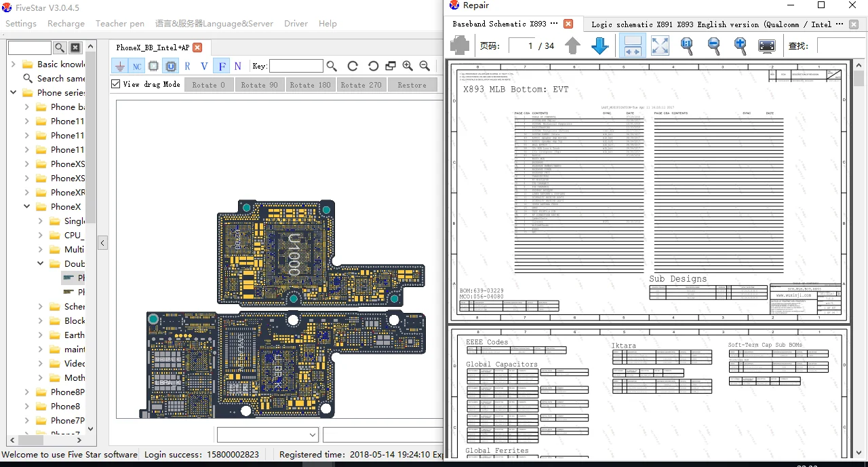Click the blue U chip icon
The image size is (868, 467).
[170, 66]
